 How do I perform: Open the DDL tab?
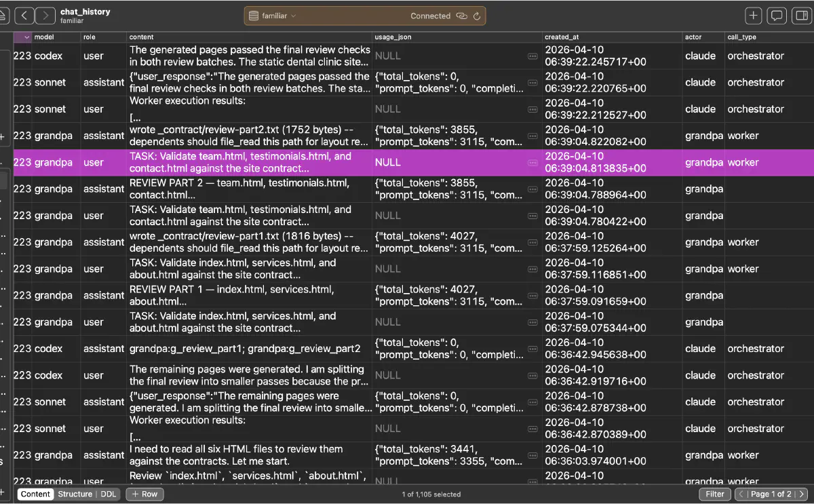click(x=109, y=494)
